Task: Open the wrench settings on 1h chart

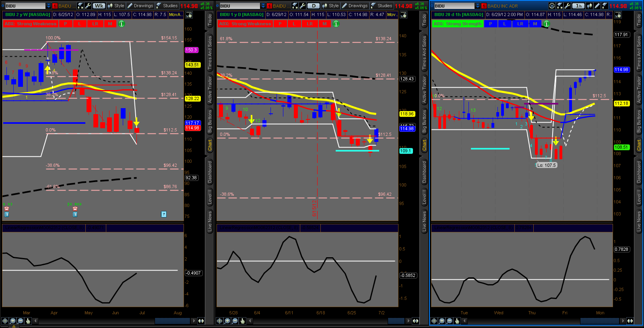Action: point(567,6)
